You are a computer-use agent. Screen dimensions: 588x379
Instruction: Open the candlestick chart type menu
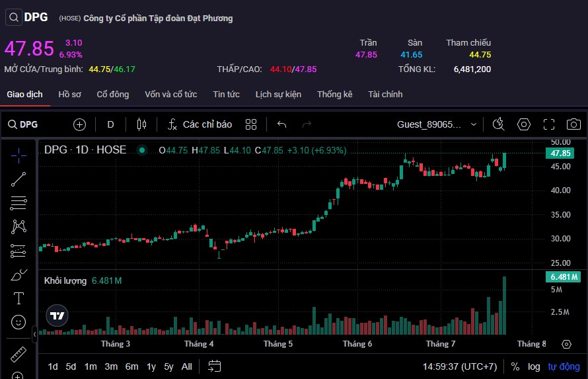[141, 124]
